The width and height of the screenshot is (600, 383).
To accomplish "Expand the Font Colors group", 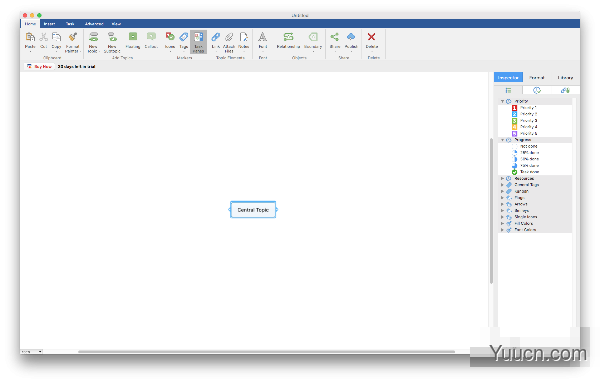I will click(x=502, y=230).
